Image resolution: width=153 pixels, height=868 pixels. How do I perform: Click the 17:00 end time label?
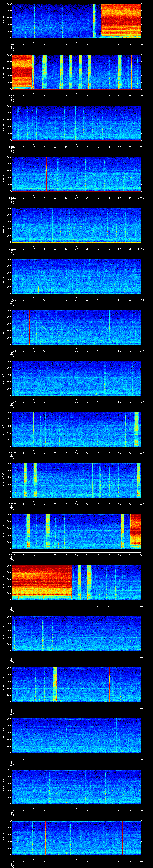click(141, 44)
